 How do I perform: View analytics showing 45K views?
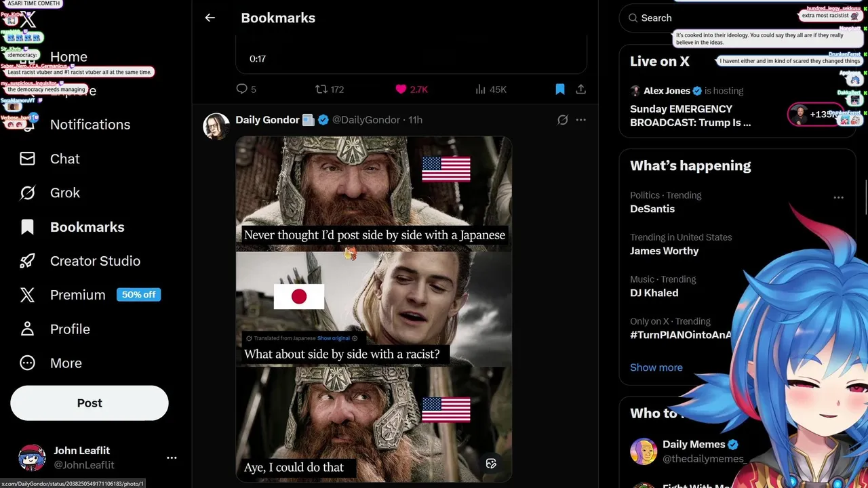click(x=491, y=89)
